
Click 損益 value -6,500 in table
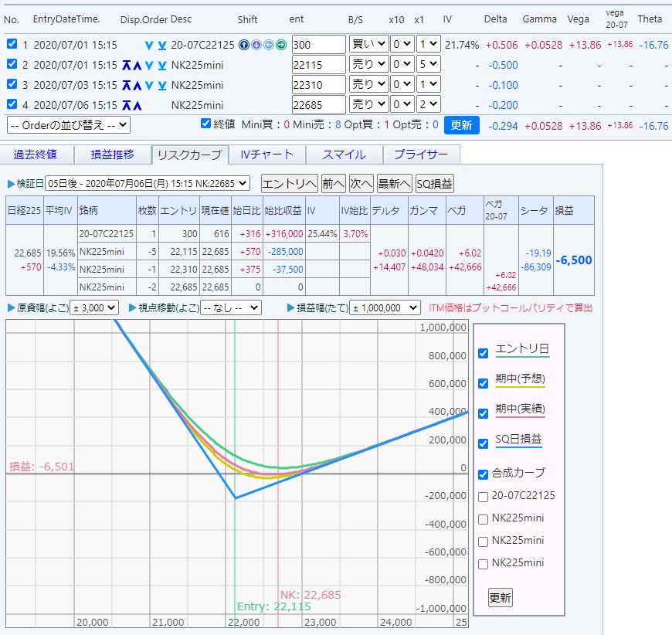574,260
